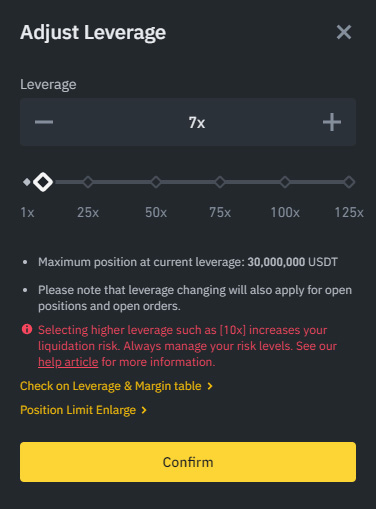Image resolution: width=376 pixels, height=509 pixels.
Task: Increase leverage with the plus button
Action: (332, 122)
